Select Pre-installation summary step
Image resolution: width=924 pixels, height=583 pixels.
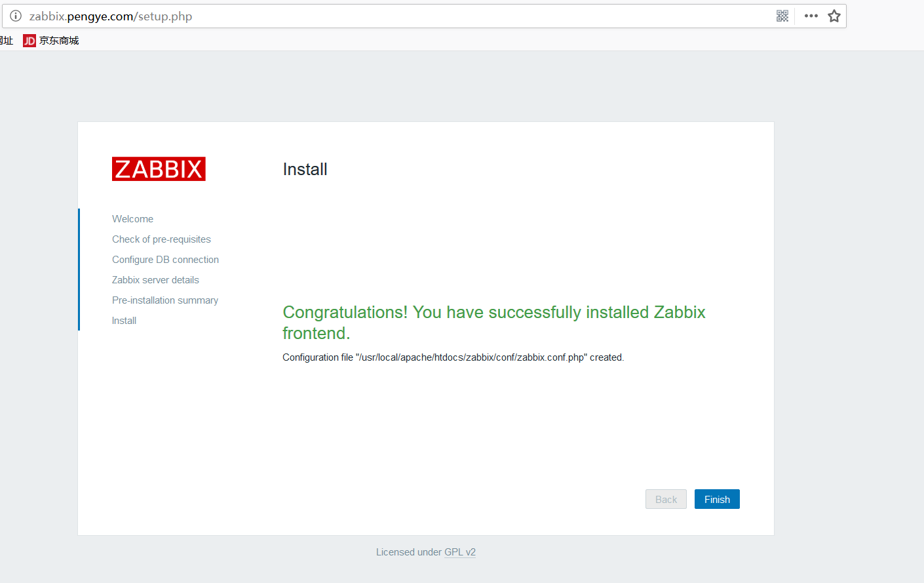coord(165,300)
